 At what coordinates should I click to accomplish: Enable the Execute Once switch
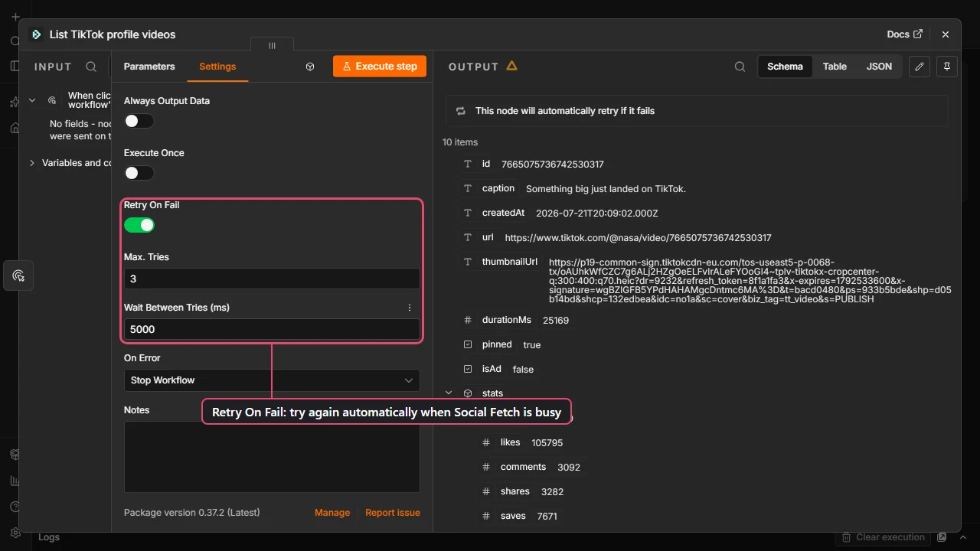click(139, 173)
